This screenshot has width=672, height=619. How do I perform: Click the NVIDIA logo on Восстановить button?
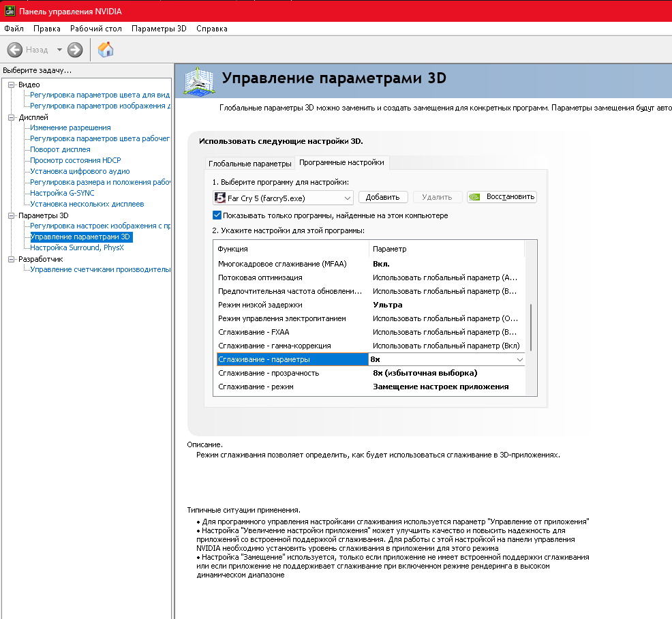pos(474,197)
